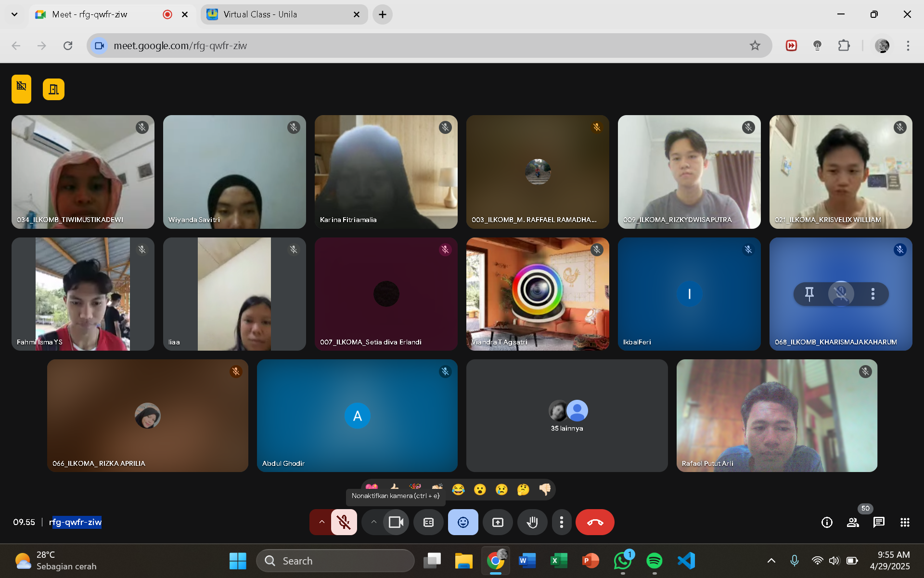Image resolution: width=924 pixels, height=578 pixels.
Task: Click the raise hand icon
Action: (532, 522)
